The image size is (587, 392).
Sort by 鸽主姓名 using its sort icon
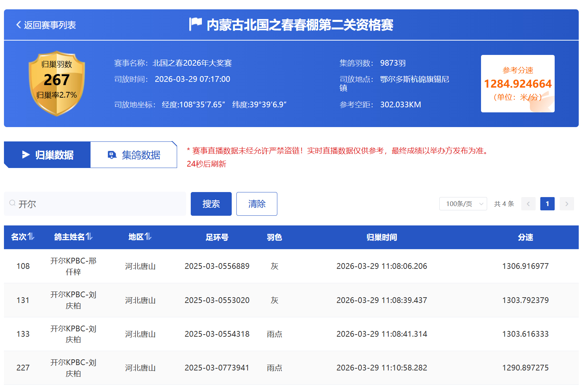(89, 237)
